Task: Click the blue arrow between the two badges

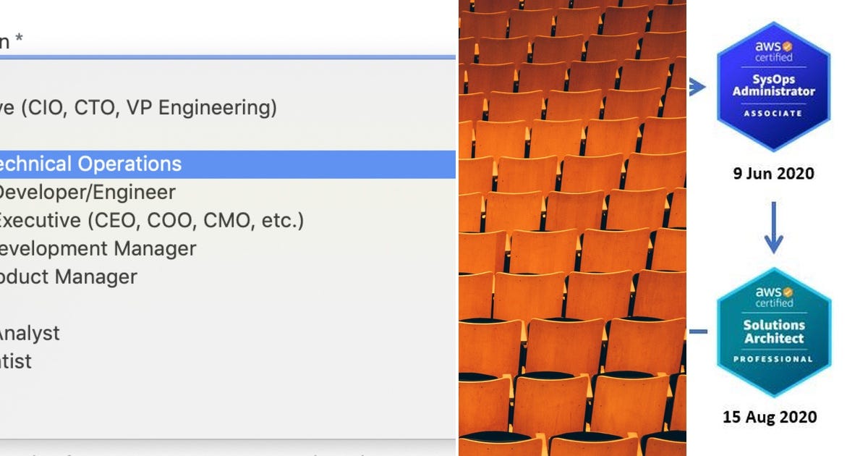Action: pyautogui.click(x=774, y=224)
